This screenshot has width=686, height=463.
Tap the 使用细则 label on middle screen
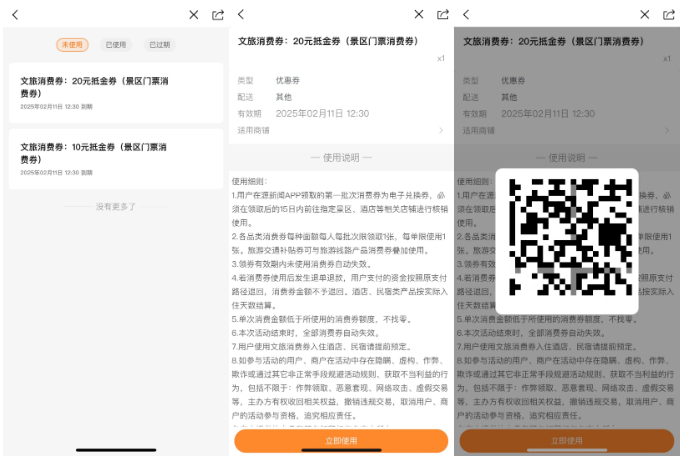point(249,181)
